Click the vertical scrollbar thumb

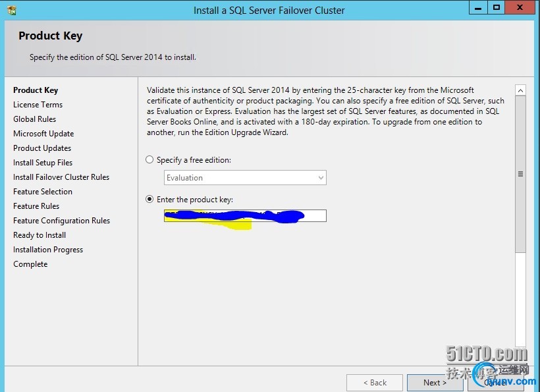[520, 175]
